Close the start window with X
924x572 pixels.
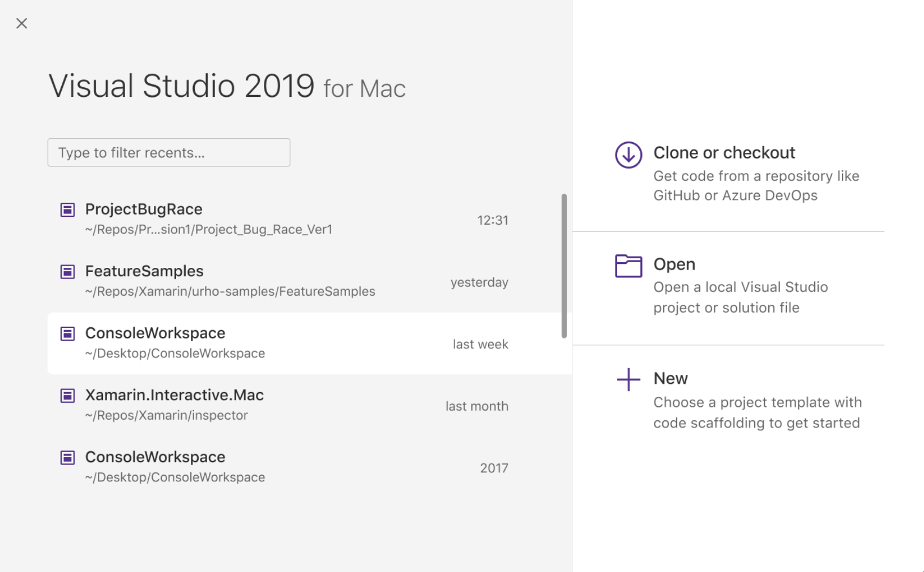point(22,23)
